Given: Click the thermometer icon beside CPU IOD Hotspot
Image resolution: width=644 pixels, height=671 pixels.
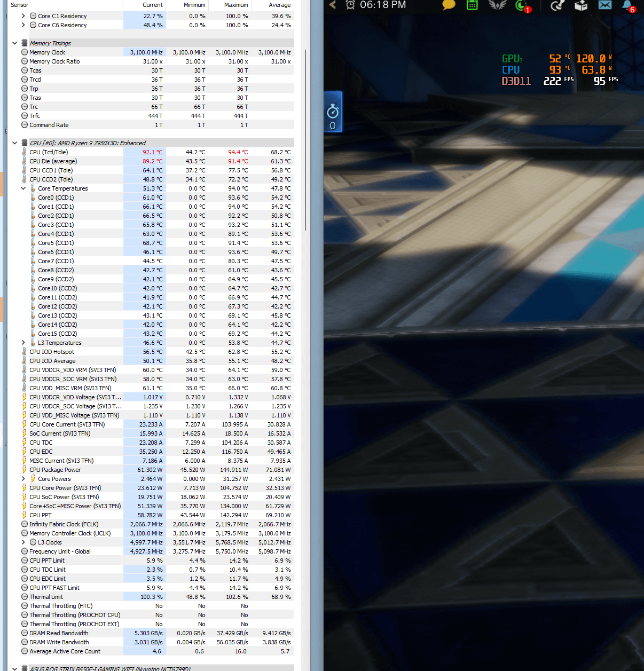Looking at the screenshot, I should (x=25, y=352).
